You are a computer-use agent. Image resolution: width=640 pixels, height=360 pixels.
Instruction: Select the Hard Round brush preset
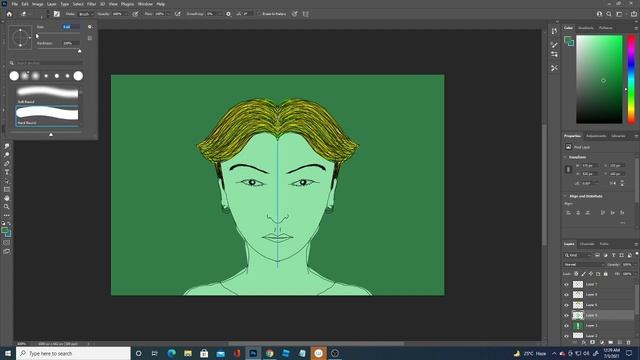point(47,116)
